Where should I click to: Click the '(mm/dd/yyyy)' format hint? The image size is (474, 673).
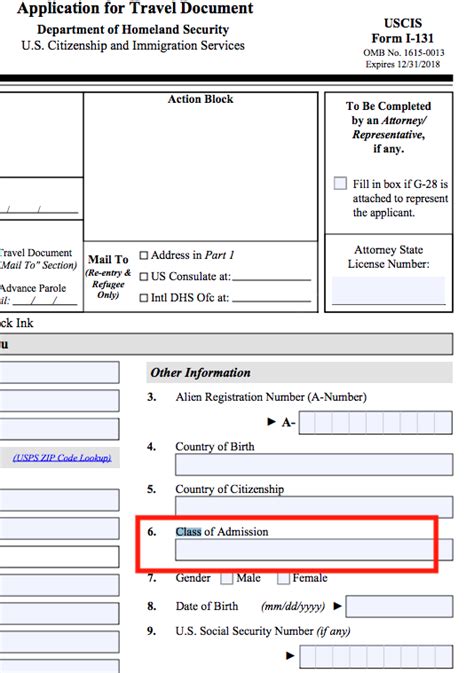(x=293, y=606)
